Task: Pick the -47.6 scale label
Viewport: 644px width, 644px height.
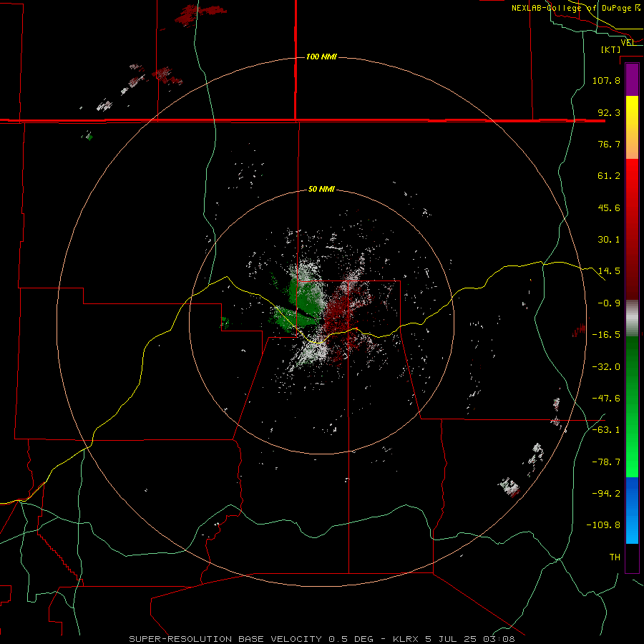Action: [x=606, y=399]
